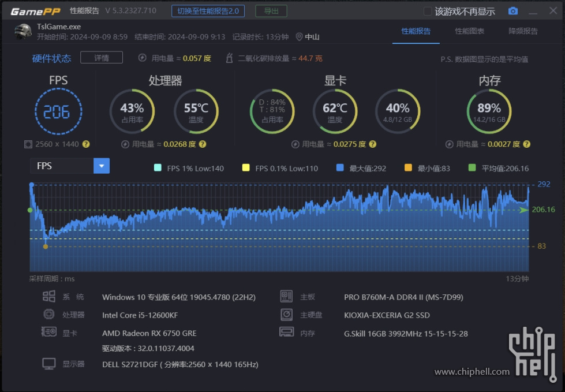Toggle the blue 最大值 legend swatch

[x=340, y=167]
